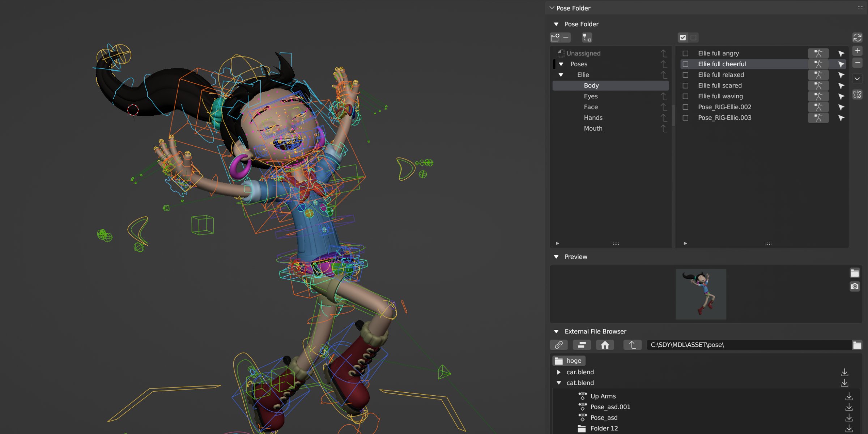Viewport: 868px width, 434px height.
Task: Click the camera capture preview icon
Action: click(x=855, y=286)
